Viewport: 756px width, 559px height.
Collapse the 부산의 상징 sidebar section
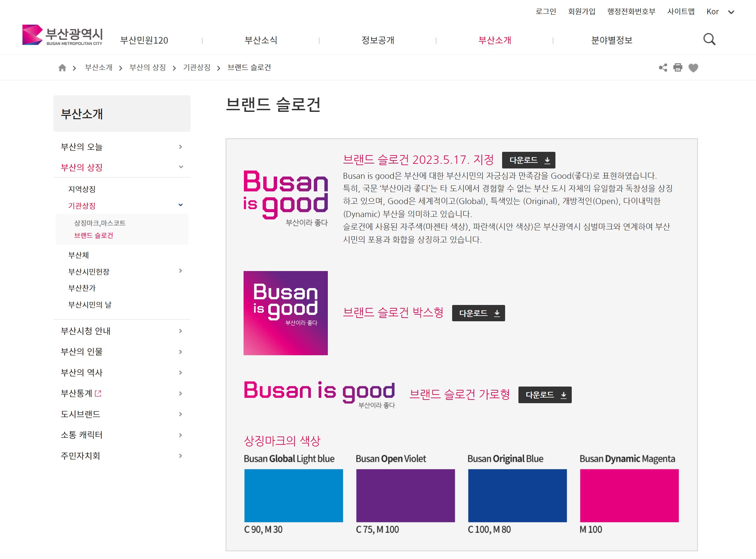click(x=181, y=167)
